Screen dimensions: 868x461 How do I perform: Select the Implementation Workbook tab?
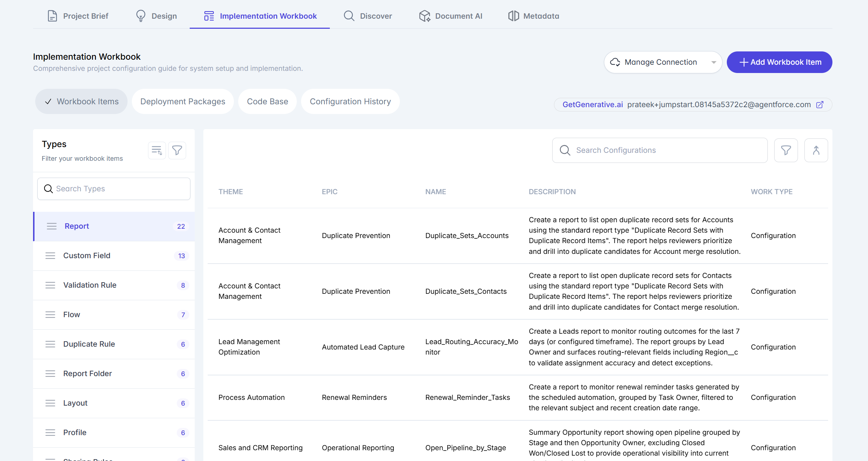260,16
